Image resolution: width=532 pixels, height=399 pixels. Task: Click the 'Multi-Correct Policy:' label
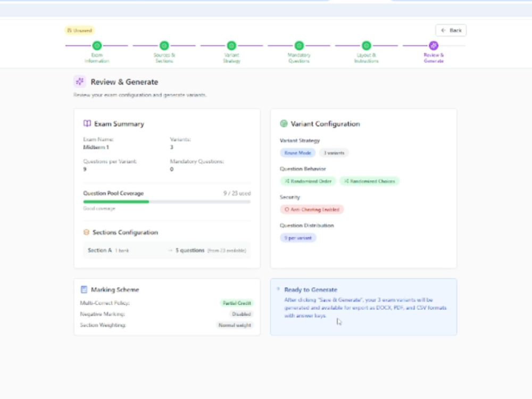(105, 303)
